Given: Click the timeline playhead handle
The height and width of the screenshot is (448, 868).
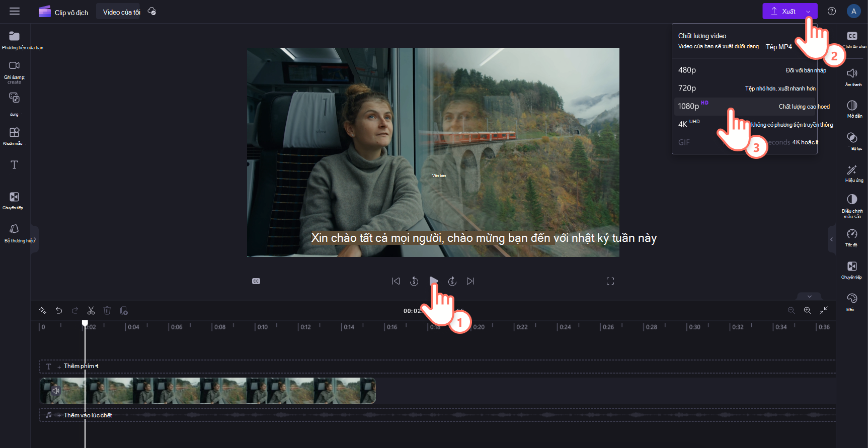Looking at the screenshot, I should point(85,323).
